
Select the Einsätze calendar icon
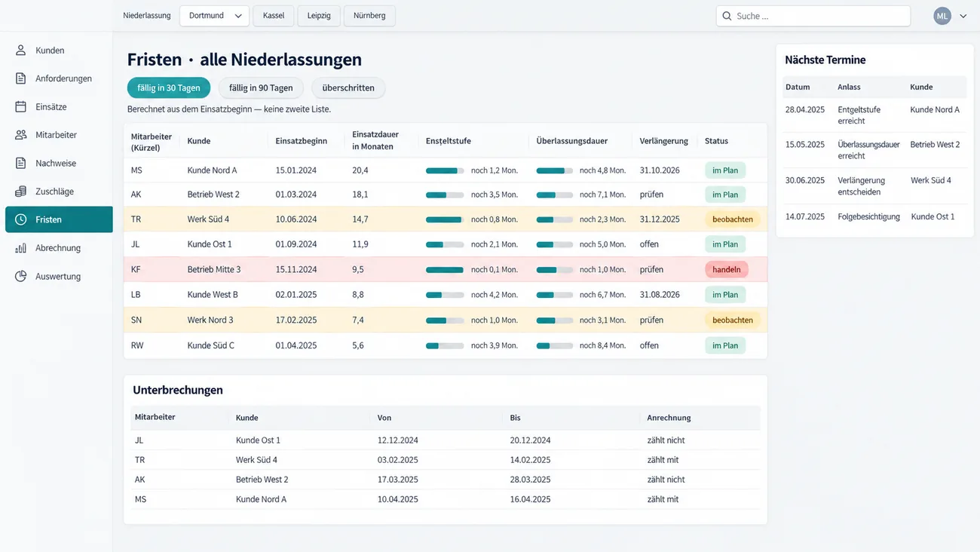(21, 107)
